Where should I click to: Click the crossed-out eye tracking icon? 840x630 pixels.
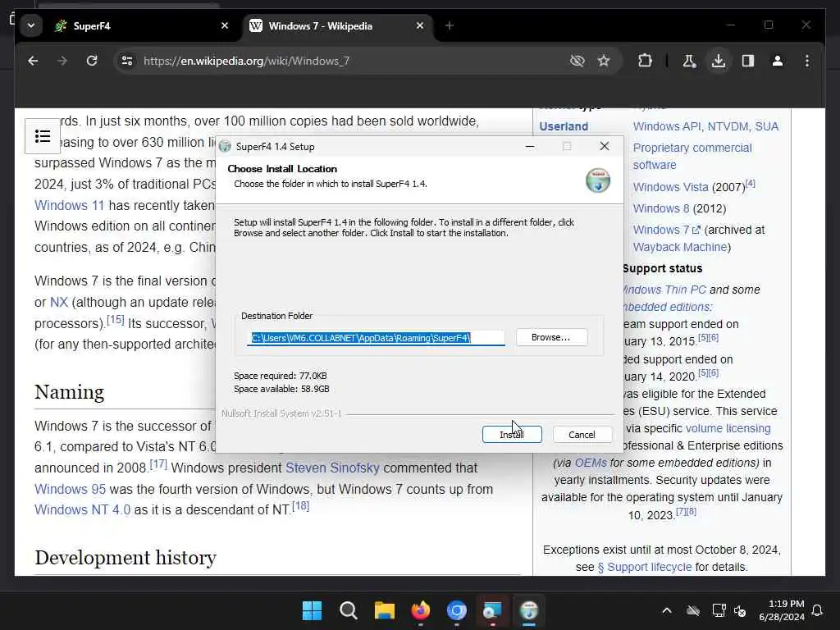577,61
